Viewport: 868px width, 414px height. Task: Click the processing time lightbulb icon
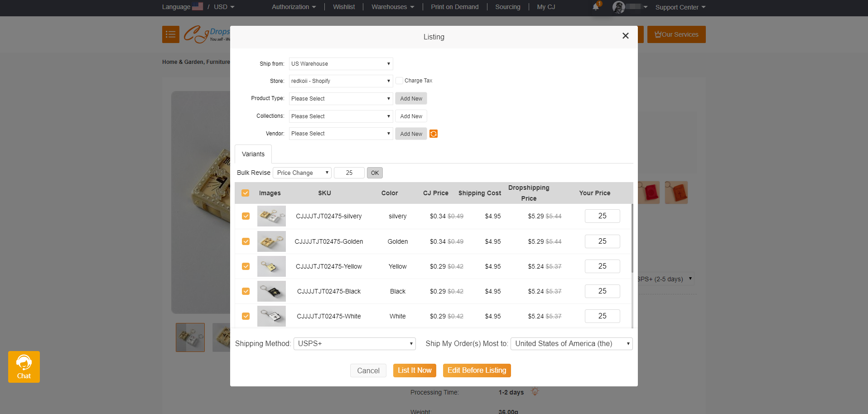point(535,392)
